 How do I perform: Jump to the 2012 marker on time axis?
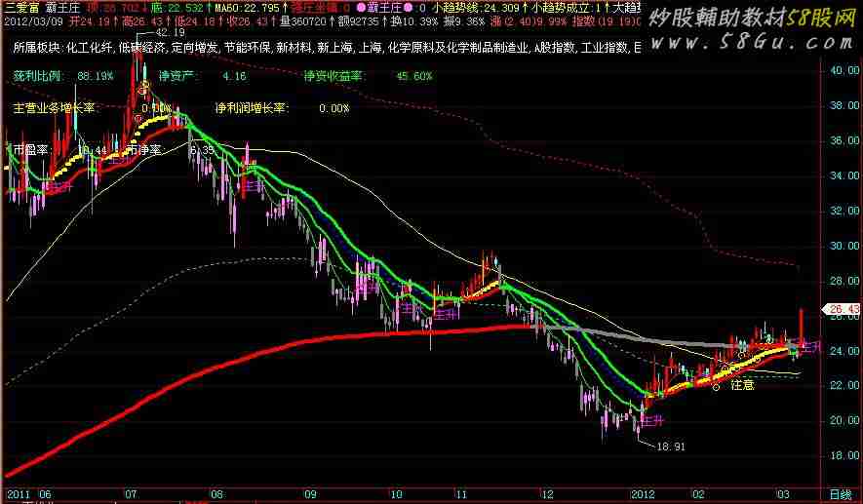tap(643, 494)
